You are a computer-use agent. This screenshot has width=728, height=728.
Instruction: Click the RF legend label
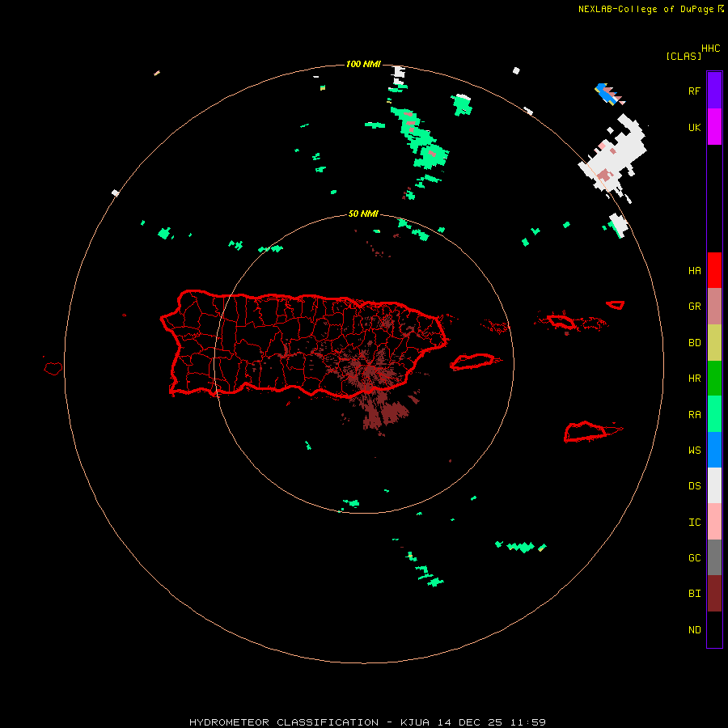(x=694, y=91)
